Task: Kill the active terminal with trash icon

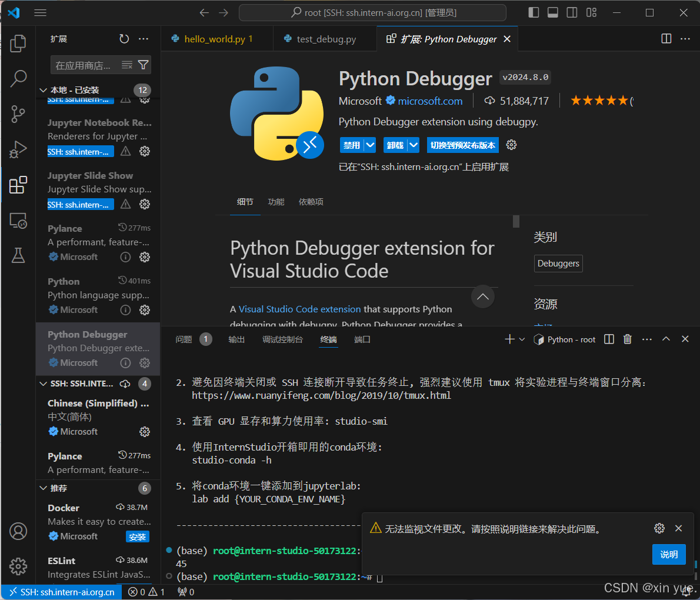Action: [627, 339]
